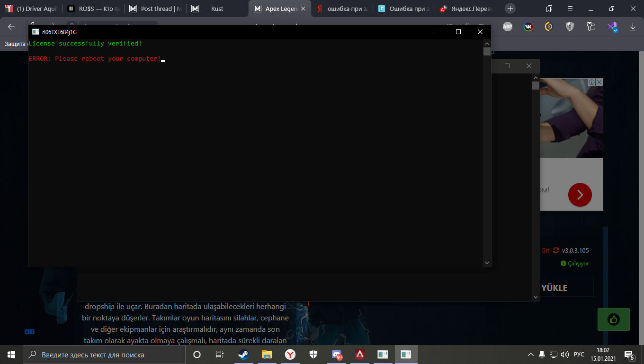Open the browser hamburger menu

point(570,9)
